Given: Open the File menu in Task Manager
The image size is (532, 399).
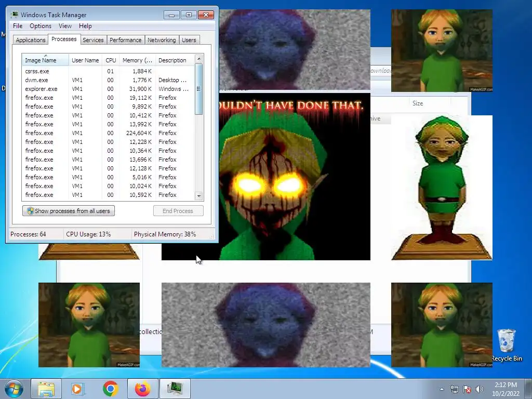Looking at the screenshot, I should pyautogui.click(x=18, y=26).
